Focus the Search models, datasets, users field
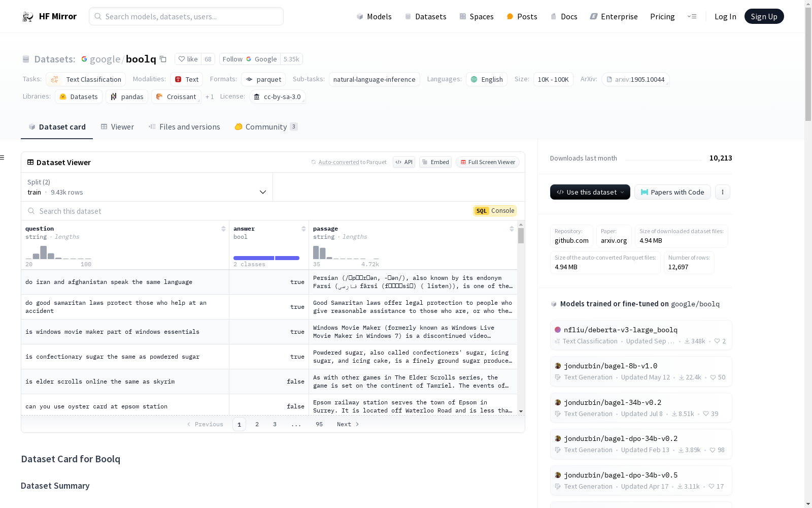The width and height of the screenshot is (812, 508). tap(186, 16)
